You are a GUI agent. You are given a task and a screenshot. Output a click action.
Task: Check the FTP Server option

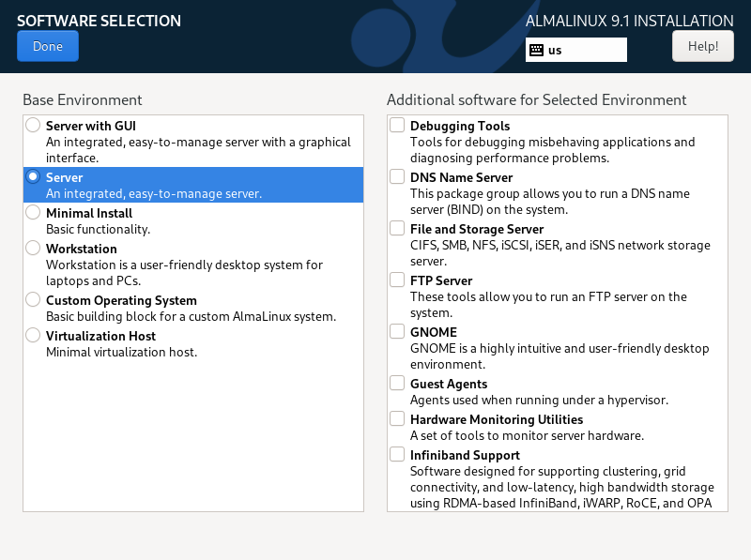tap(396, 279)
